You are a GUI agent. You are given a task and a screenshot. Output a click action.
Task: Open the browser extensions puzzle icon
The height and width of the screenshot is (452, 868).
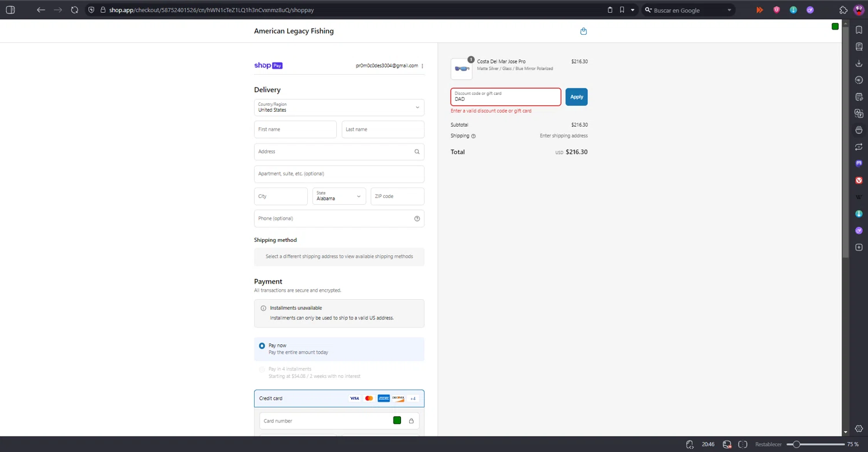[843, 10]
